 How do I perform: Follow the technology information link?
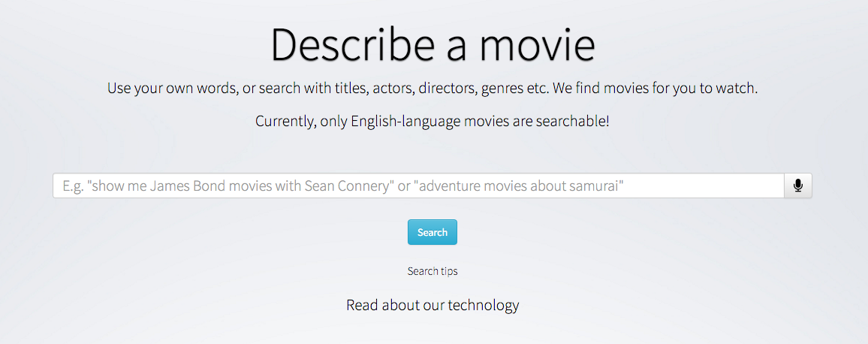432,305
